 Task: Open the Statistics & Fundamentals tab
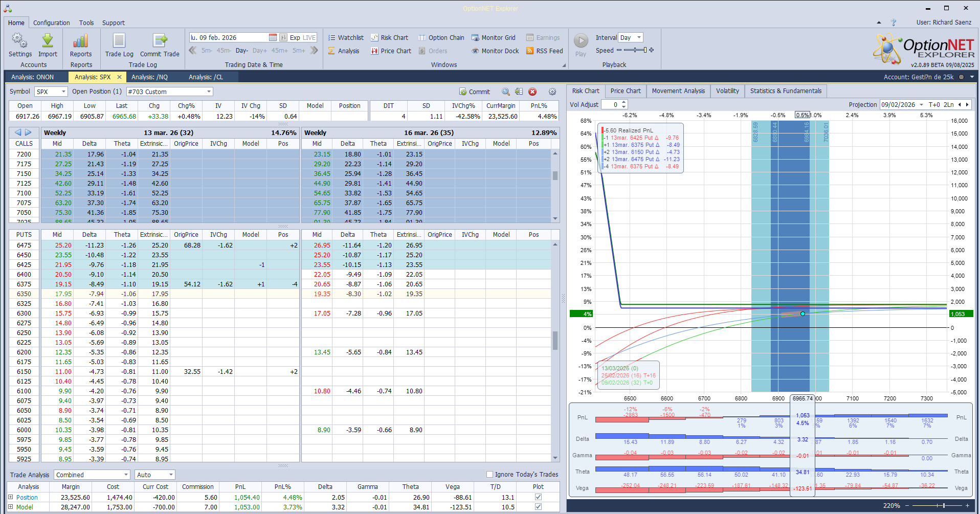coord(786,91)
